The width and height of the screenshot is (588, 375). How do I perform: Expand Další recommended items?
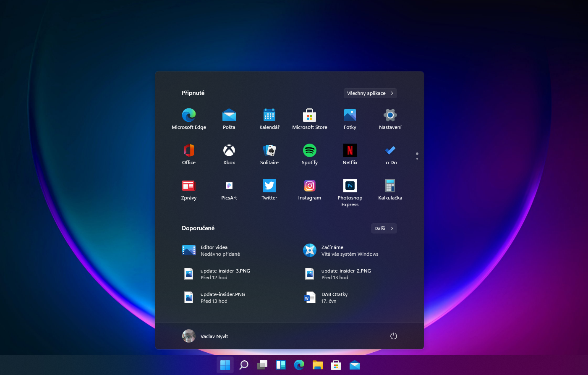pyautogui.click(x=384, y=228)
